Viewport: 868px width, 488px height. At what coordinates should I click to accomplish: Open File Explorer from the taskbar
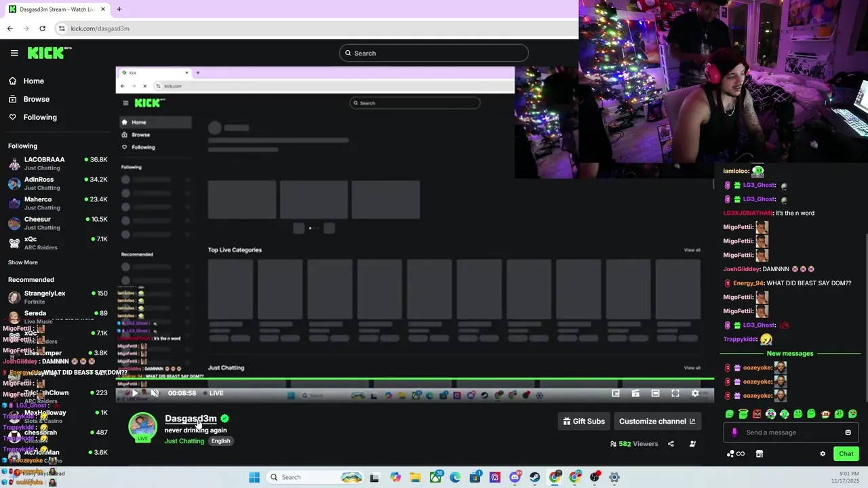tap(415, 477)
